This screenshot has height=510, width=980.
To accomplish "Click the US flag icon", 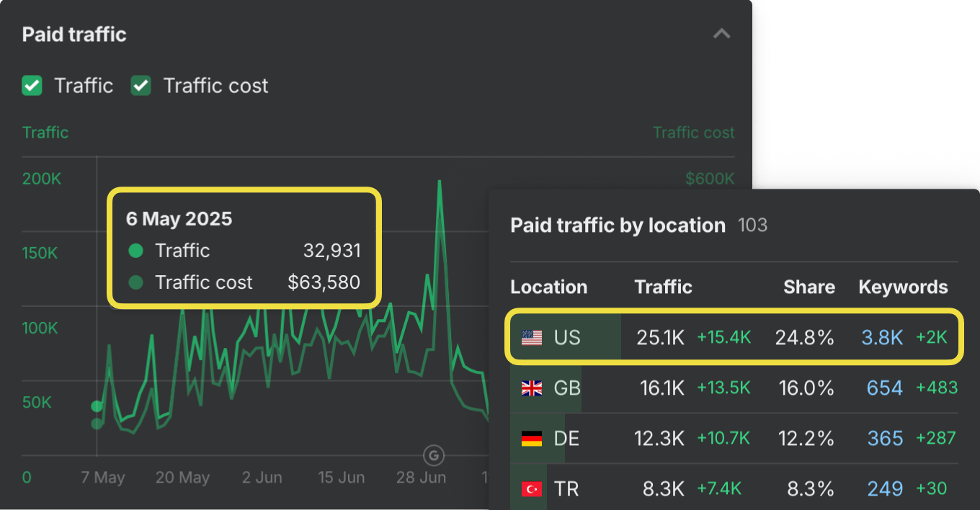I will pyautogui.click(x=532, y=337).
